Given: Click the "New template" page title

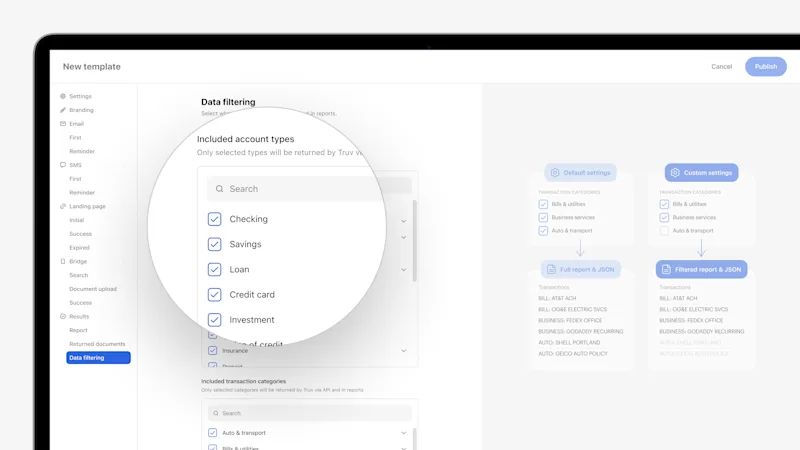Looking at the screenshot, I should pyautogui.click(x=92, y=66).
